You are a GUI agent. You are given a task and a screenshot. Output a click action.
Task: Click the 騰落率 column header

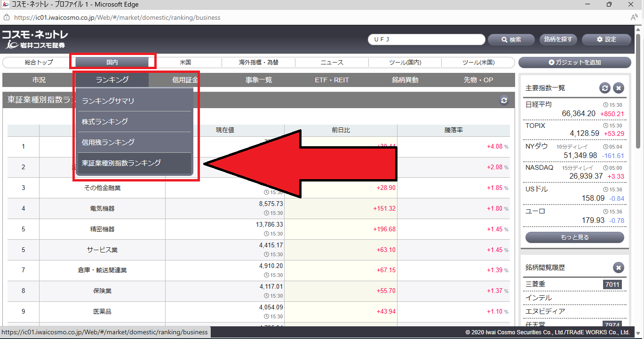[x=453, y=130]
